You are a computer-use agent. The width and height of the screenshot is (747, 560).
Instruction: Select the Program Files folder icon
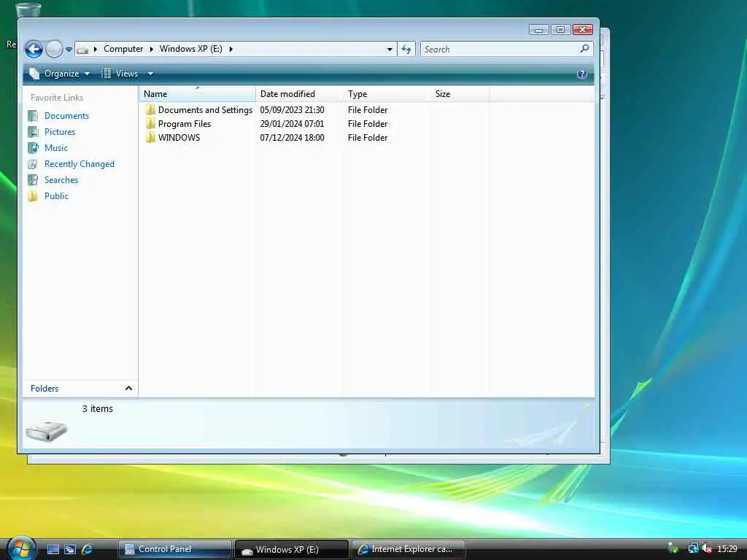coord(150,123)
